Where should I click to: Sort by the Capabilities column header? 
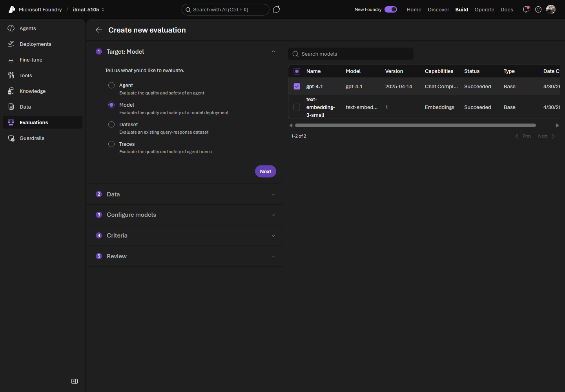point(439,71)
